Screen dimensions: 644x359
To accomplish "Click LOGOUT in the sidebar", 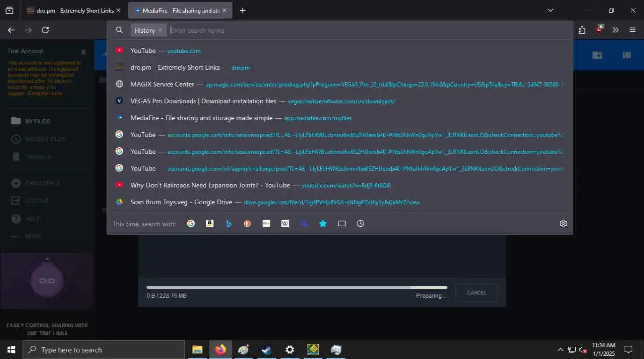I will (x=30, y=201).
